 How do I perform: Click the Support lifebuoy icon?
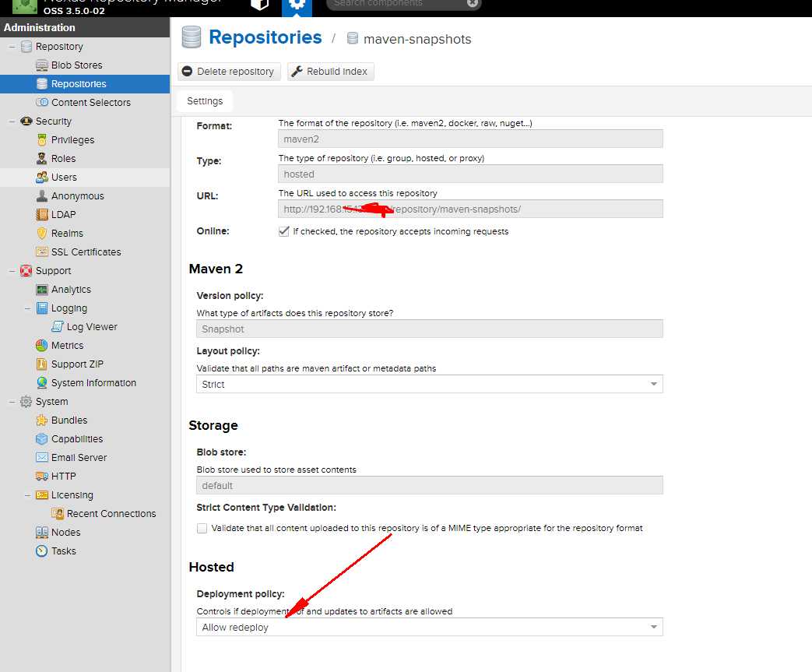(x=26, y=270)
